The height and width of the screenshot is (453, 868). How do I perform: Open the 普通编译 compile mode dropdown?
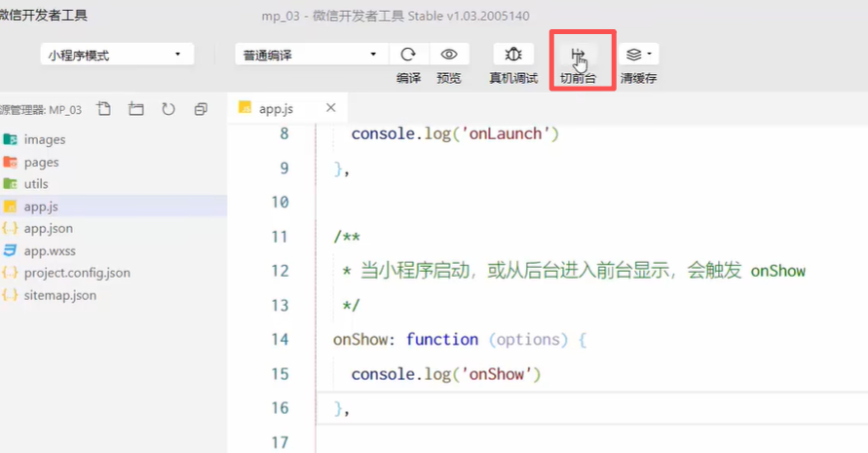click(311, 55)
